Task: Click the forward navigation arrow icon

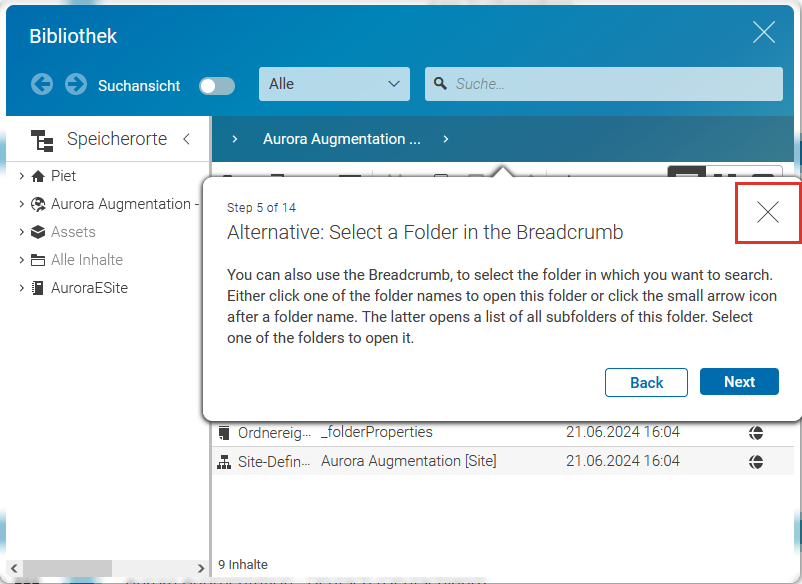Action: 76,84
